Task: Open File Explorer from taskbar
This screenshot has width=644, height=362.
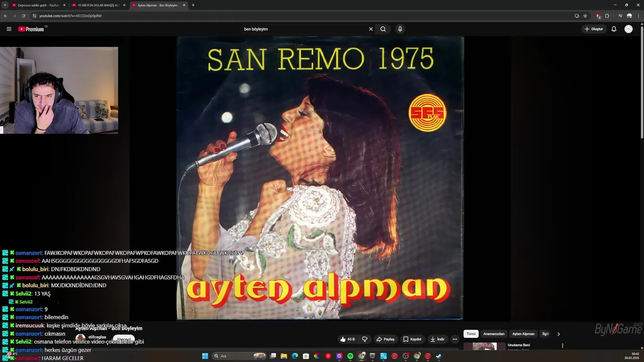Action: click(x=284, y=356)
